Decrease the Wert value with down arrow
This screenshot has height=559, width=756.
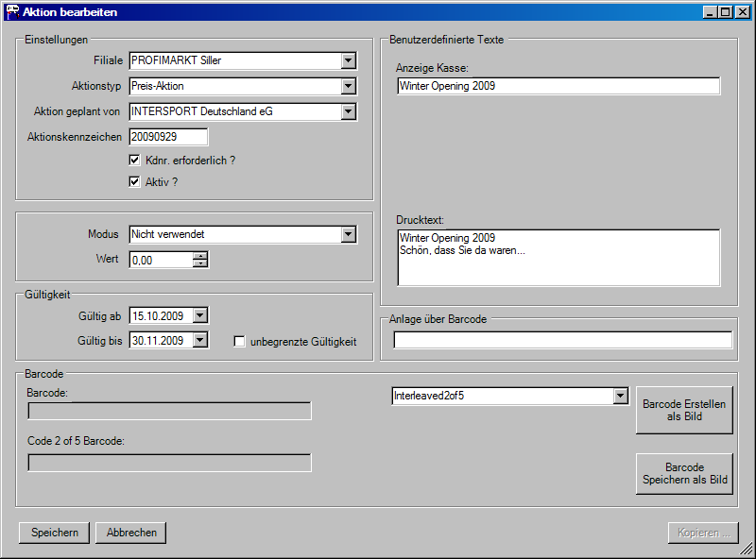[x=200, y=263]
